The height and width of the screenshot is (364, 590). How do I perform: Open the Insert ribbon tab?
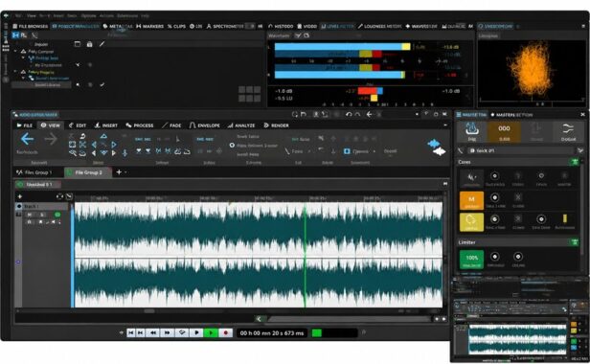click(106, 125)
